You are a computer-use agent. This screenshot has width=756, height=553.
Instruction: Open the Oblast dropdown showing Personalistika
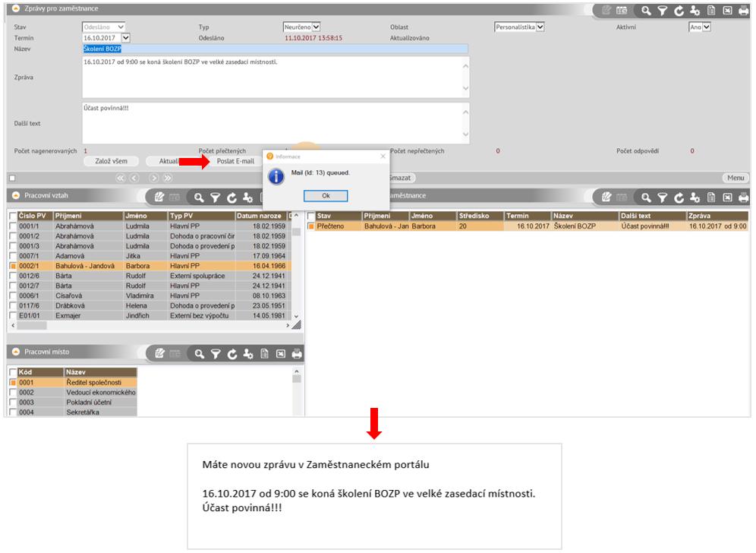click(540, 27)
